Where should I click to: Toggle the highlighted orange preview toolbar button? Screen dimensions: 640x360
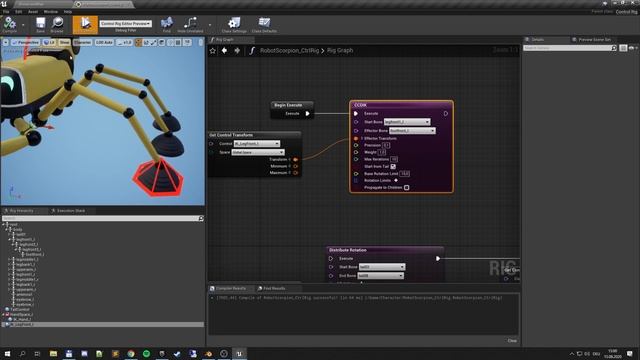[85, 24]
